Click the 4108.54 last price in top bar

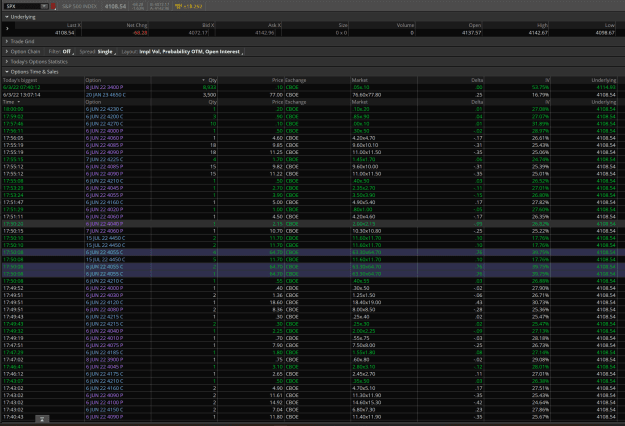pos(115,6)
